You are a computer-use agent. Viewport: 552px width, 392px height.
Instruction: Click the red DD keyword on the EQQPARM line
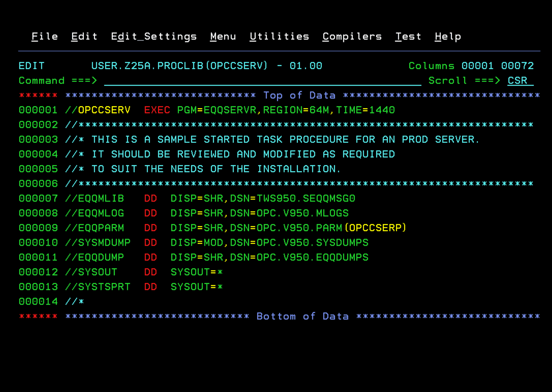click(150, 228)
